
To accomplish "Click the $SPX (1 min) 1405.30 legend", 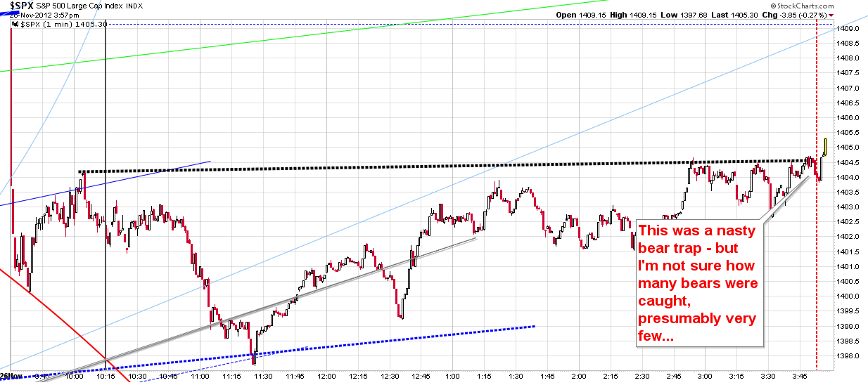I will pos(63,24).
